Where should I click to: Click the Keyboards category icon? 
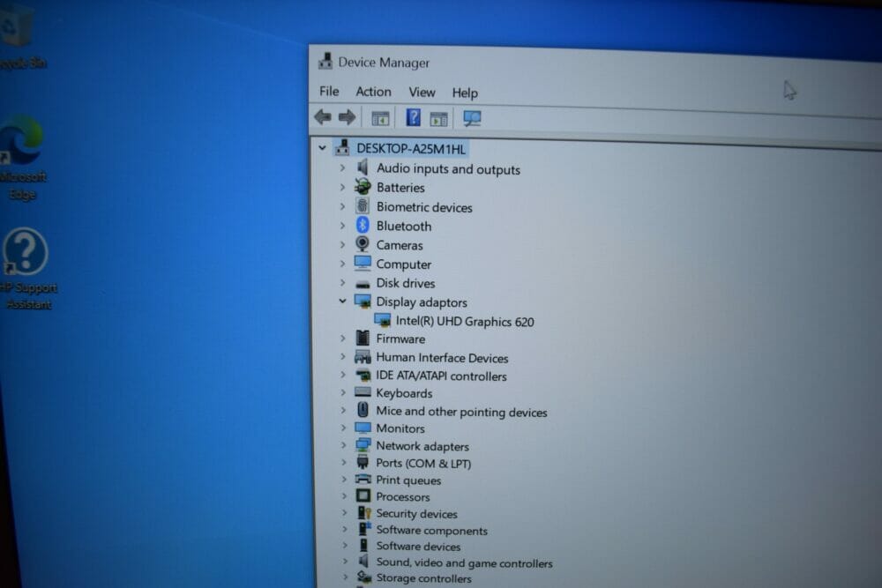363,391
